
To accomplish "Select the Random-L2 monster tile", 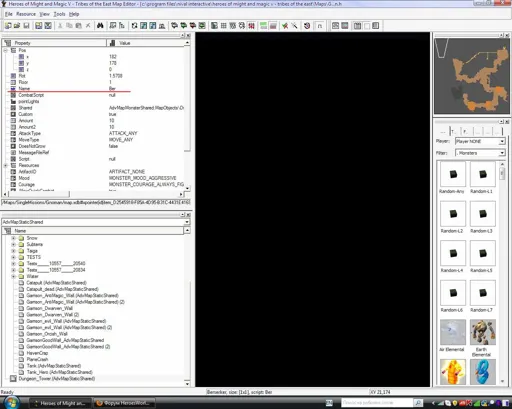I will click(453, 214).
